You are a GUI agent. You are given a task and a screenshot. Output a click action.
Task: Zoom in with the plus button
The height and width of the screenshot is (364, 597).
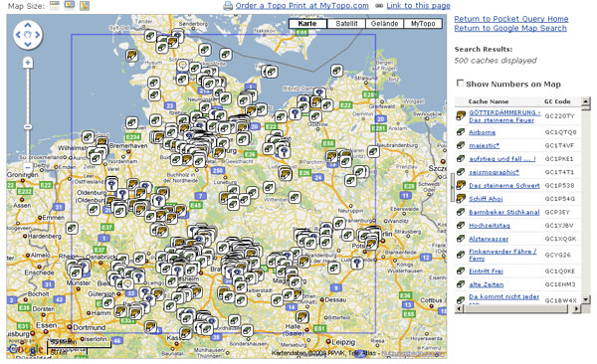click(x=28, y=62)
